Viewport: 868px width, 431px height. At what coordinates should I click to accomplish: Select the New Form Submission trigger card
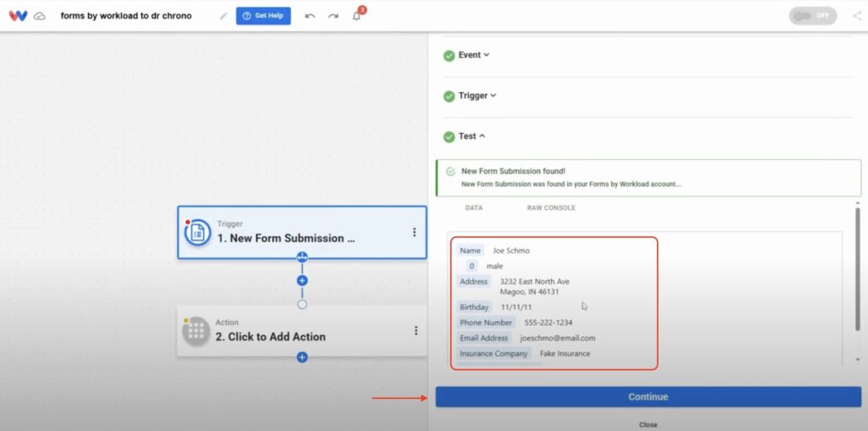(303, 232)
